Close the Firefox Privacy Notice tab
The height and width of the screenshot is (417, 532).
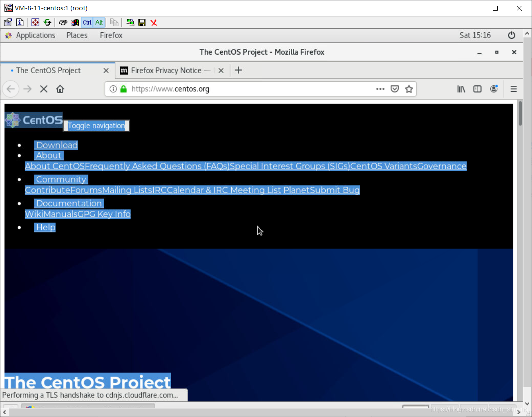[221, 71]
